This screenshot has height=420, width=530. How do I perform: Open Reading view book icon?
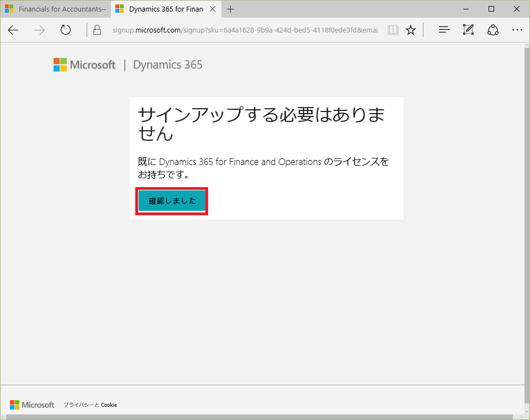[x=393, y=30]
